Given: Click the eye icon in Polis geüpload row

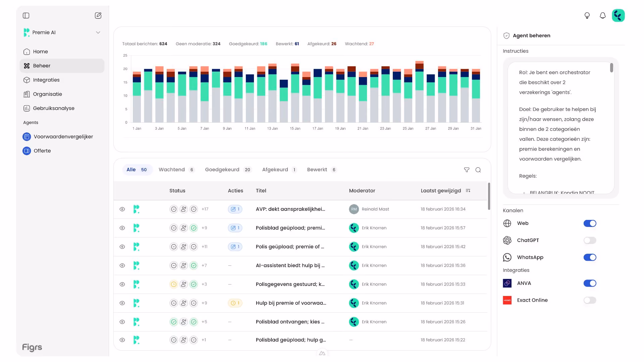Looking at the screenshot, I should pos(122,247).
